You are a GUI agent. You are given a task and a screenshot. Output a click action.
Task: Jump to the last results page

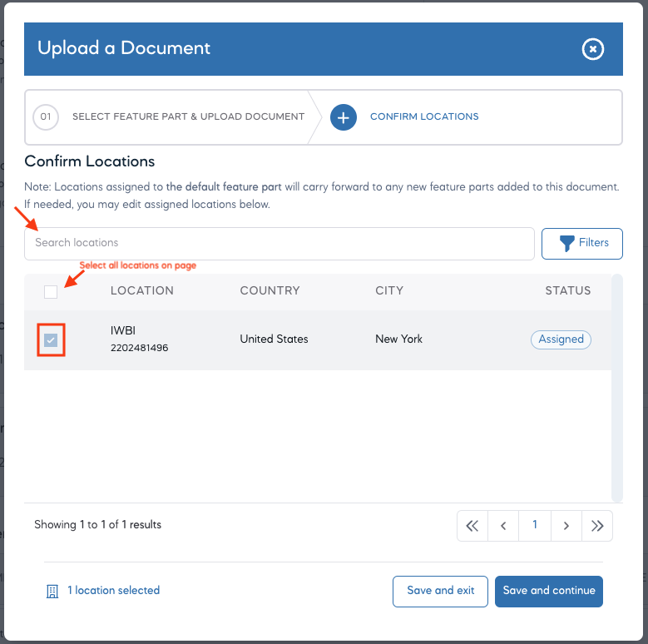point(597,526)
